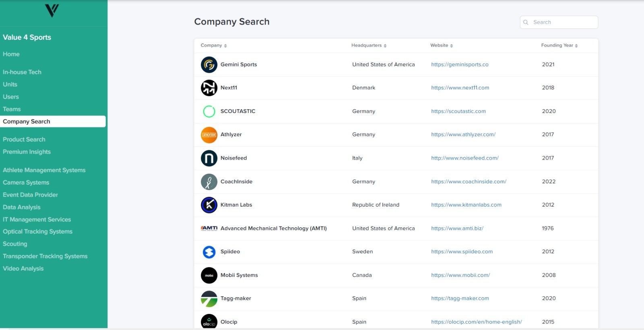Open the www.noisefeed.com website link

click(465, 158)
